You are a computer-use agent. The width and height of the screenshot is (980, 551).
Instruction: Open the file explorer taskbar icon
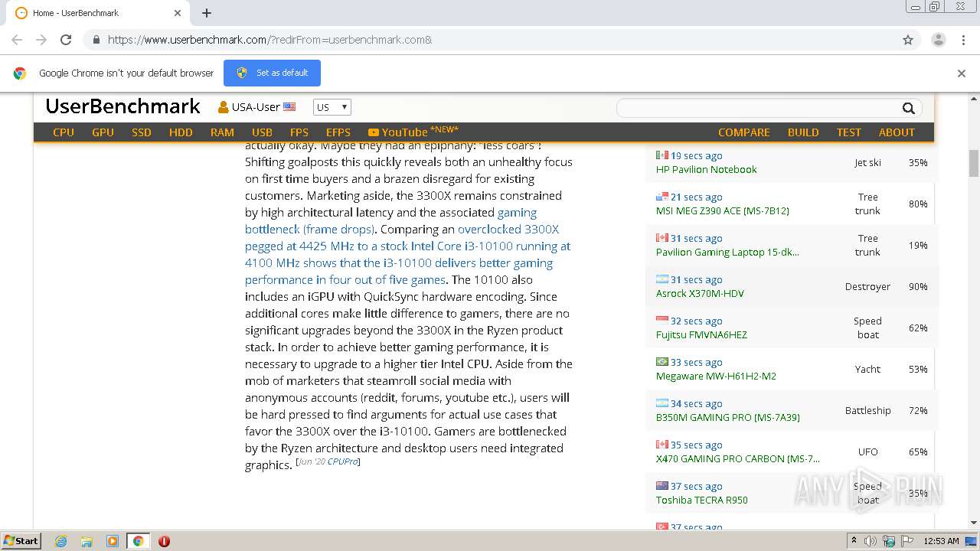(87, 541)
